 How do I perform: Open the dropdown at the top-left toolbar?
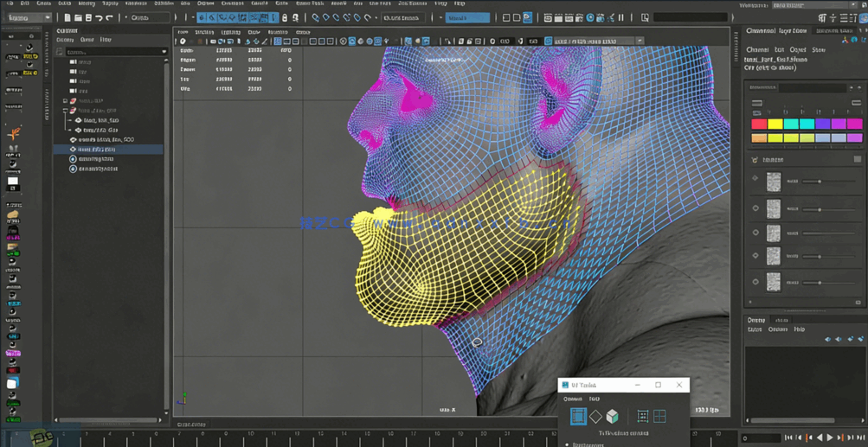click(29, 17)
